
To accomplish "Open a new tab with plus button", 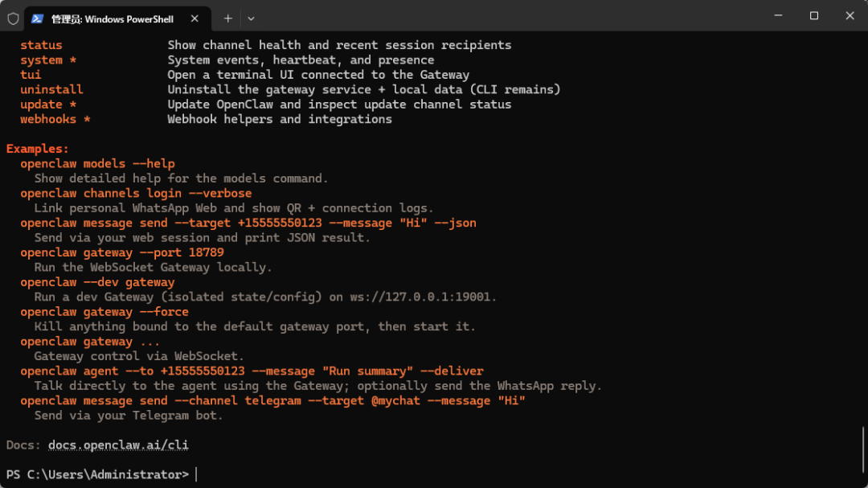I will point(227,18).
